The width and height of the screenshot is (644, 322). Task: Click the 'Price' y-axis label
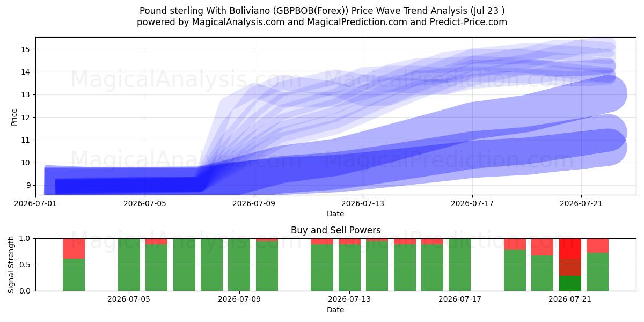coord(14,116)
